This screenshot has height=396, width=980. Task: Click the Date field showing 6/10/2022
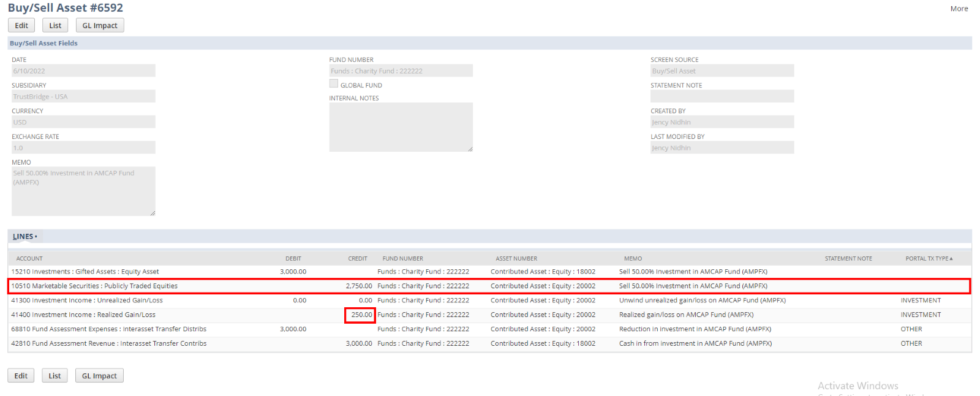coord(83,71)
